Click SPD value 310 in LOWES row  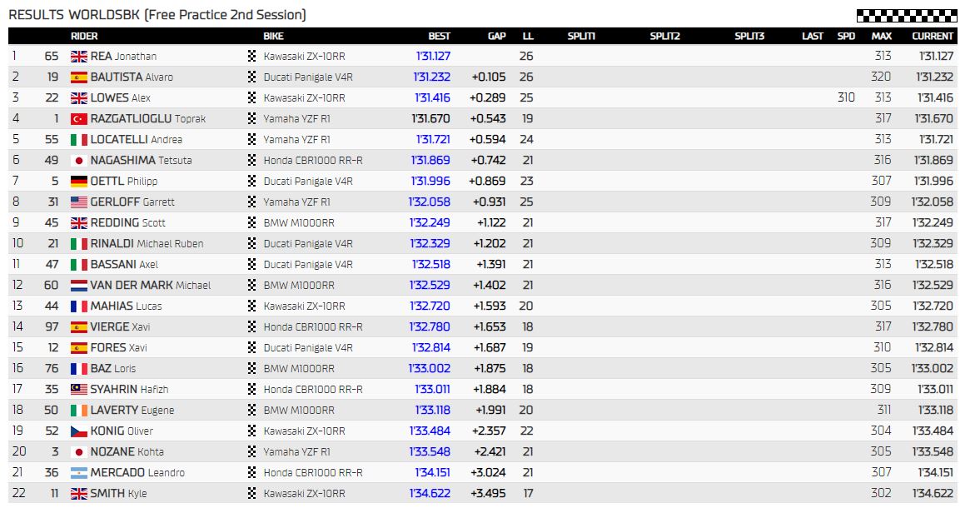846,97
